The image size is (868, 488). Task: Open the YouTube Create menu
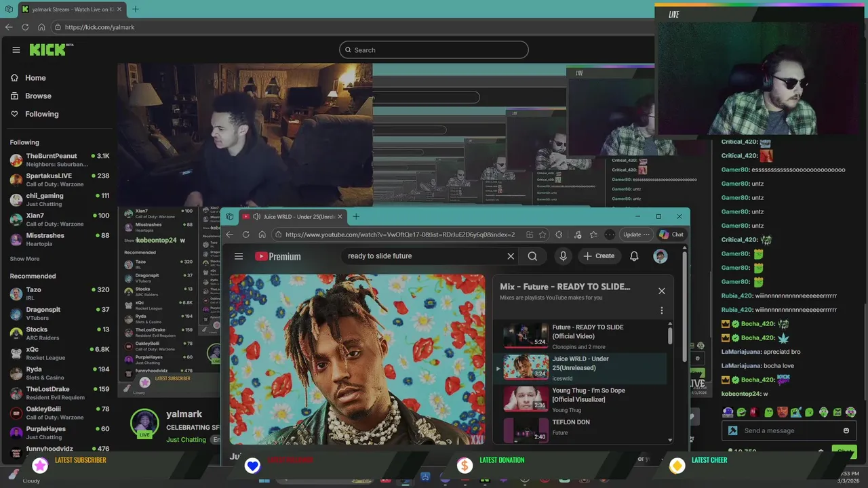click(x=599, y=256)
